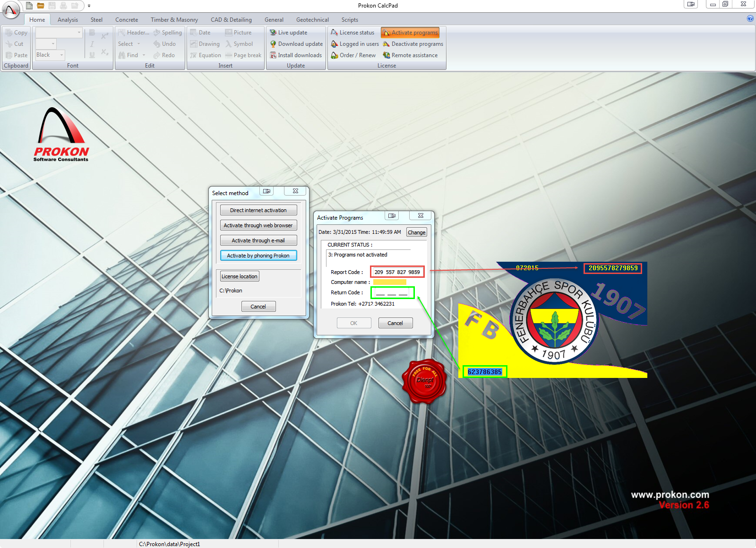Click the New document icon in quick access toolbar
756x548 pixels.
(x=29, y=6)
